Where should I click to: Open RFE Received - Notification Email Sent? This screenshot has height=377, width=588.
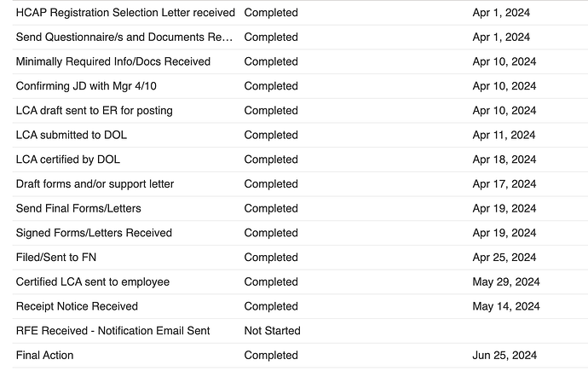coord(112,330)
